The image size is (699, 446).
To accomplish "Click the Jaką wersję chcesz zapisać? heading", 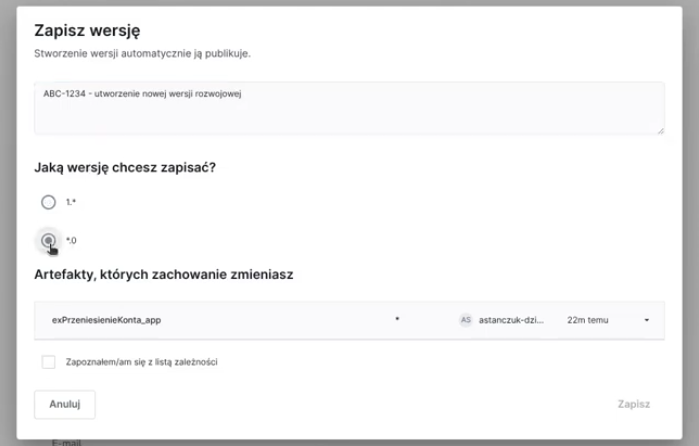I will (125, 167).
